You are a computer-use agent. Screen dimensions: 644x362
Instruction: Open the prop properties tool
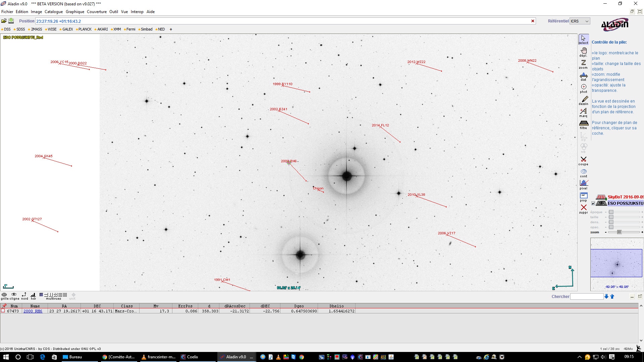point(583,197)
